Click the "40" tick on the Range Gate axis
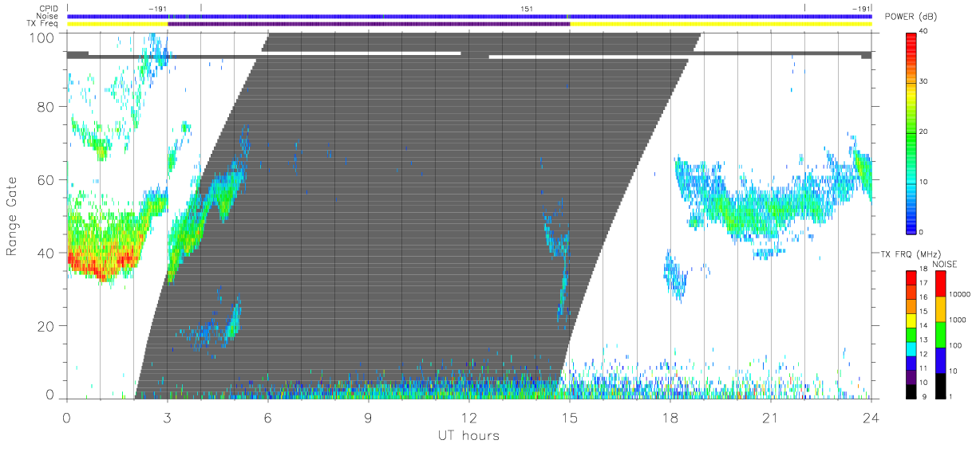Image resolution: width=980 pixels, height=452 pixels. [45, 253]
